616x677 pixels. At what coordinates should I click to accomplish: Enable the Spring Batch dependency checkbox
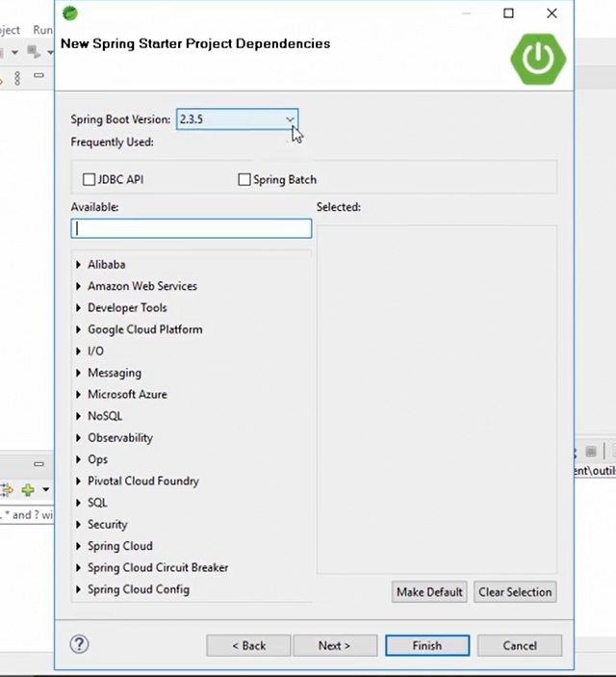pos(244,179)
